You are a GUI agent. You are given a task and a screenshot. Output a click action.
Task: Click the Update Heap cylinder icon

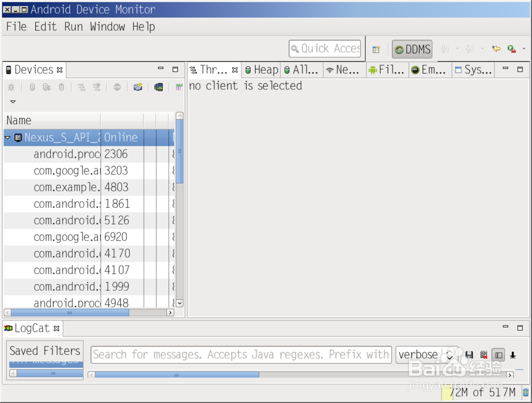coord(32,87)
